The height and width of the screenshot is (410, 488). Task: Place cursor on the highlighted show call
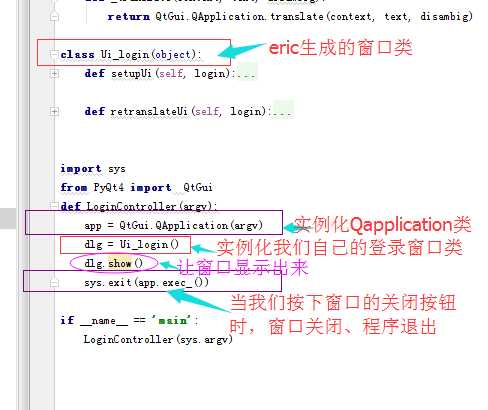coord(120,263)
